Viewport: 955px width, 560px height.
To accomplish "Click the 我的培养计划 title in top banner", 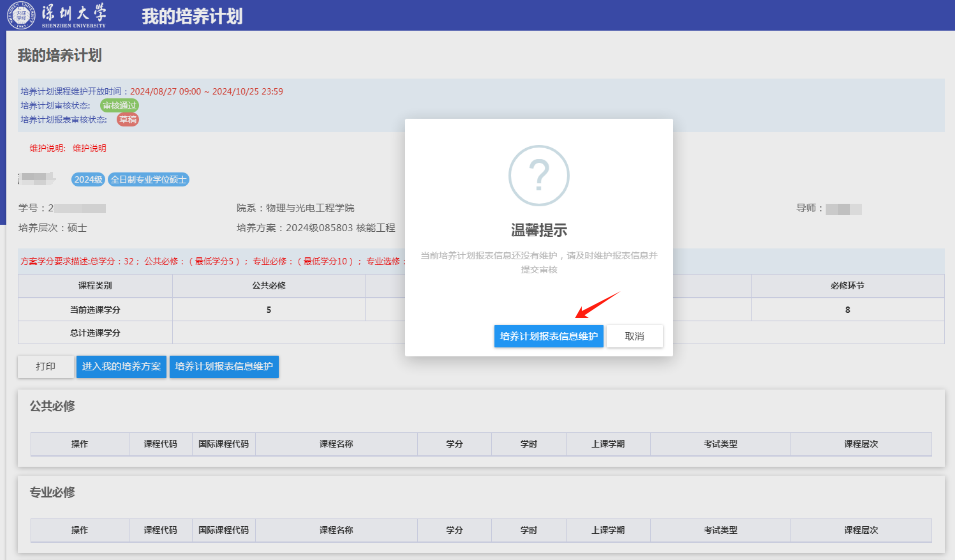I will (191, 16).
